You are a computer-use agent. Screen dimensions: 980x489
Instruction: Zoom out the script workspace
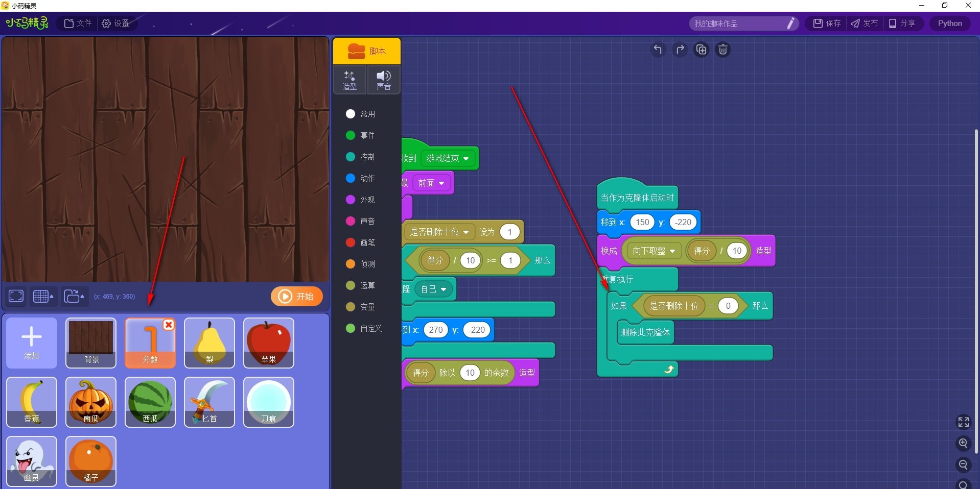963,464
